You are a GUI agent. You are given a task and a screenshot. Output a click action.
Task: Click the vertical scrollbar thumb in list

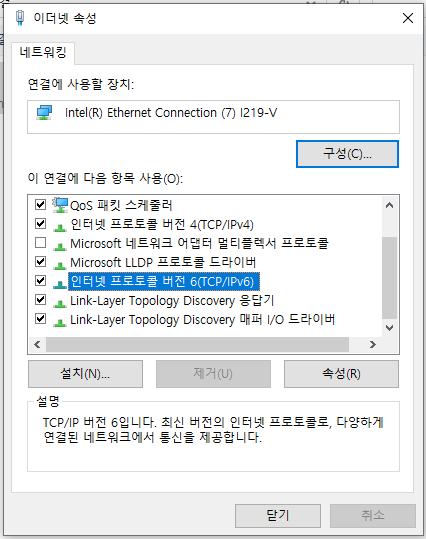coord(390,278)
